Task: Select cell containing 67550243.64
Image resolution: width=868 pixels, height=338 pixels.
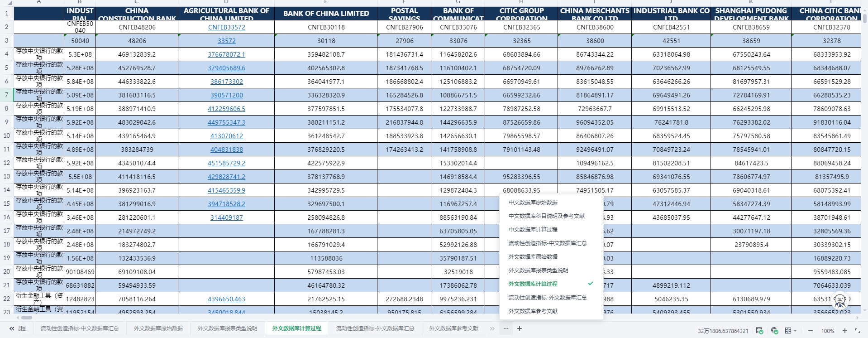Action: click(x=751, y=54)
